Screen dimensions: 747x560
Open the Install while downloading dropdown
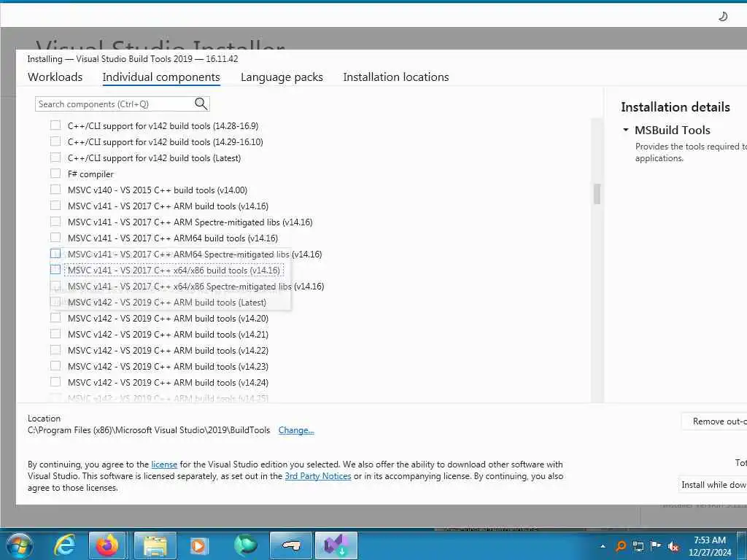click(x=713, y=484)
